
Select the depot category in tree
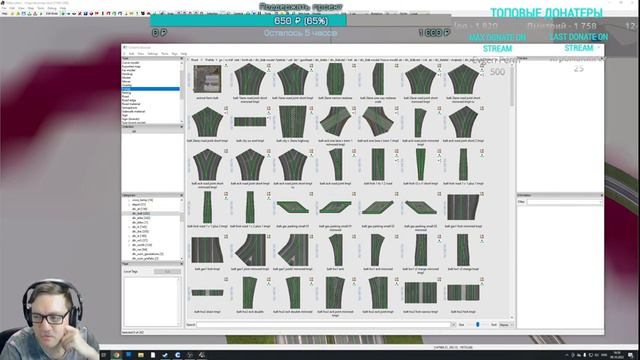pyautogui.click(x=138, y=204)
